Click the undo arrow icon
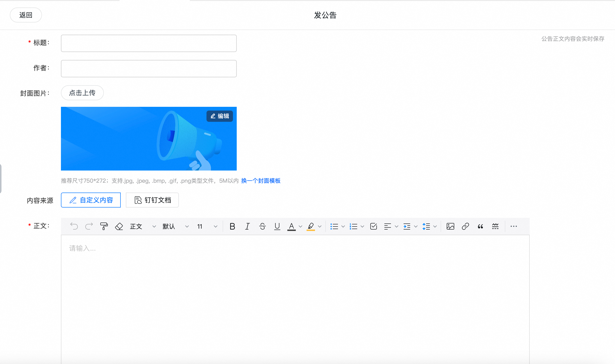615x364 pixels. [x=74, y=226]
